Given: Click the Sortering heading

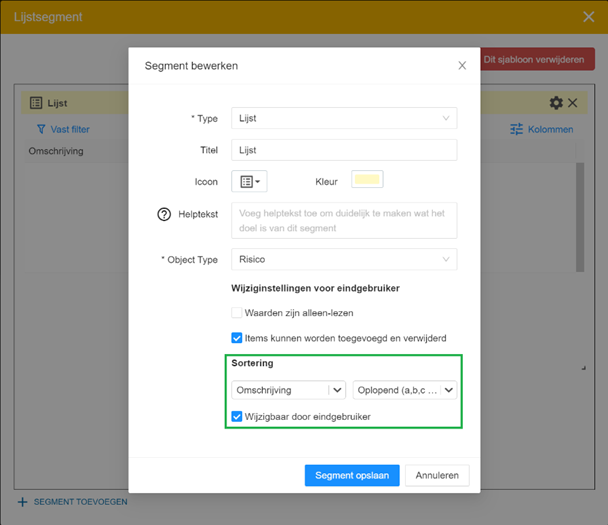Looking at the screenshot, I should (252, 363).
